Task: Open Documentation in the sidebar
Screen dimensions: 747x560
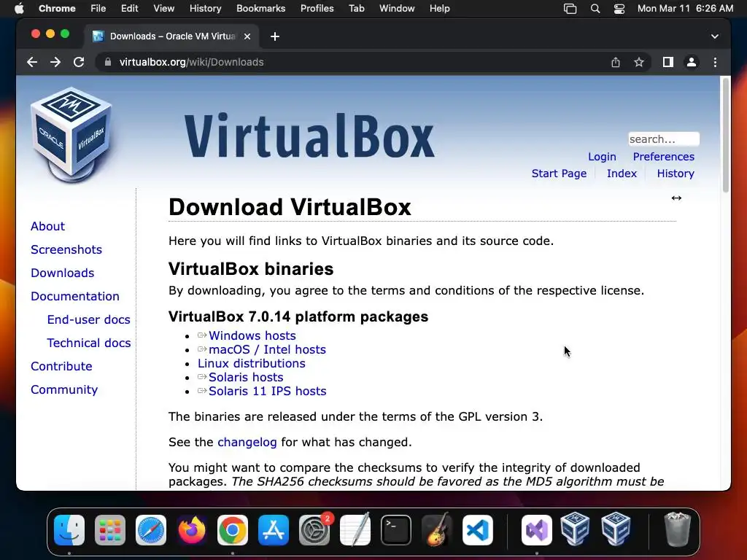Action: 75,296
